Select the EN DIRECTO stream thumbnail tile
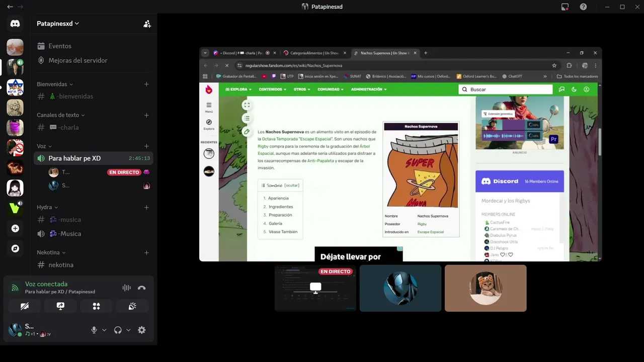The width and height of the screenshot is (644, 362). [315, 288]
